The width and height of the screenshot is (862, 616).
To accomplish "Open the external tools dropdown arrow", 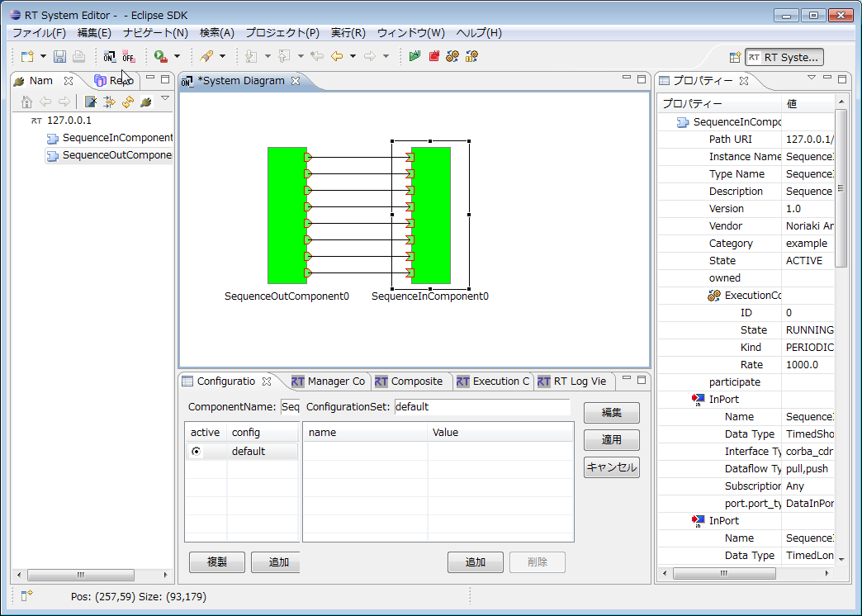I will pos(177,56).
